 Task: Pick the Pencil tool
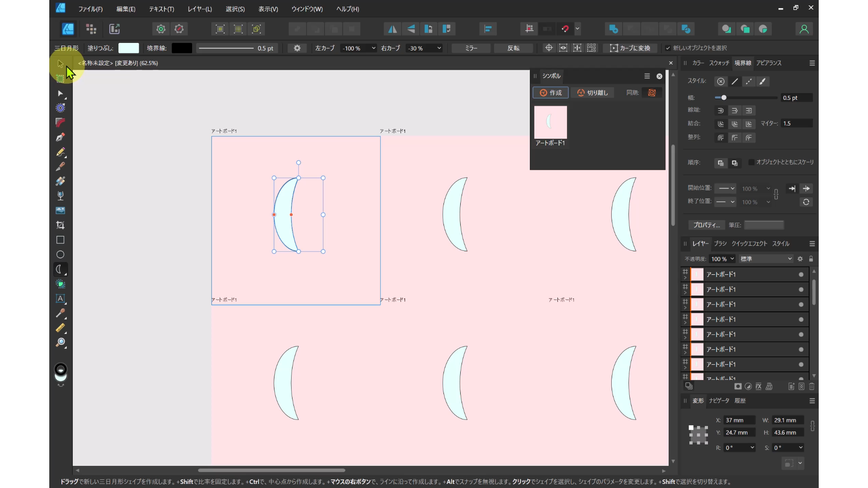(x=60, y=152)
